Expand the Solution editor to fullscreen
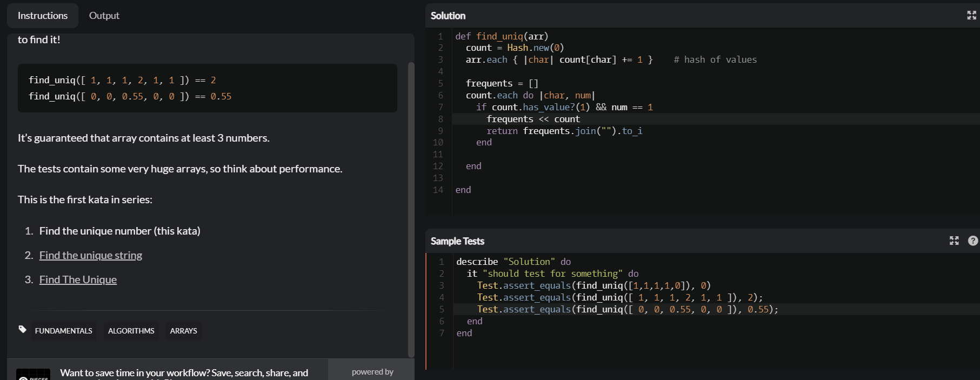The height and width of the screenshot is (380, 980). (971, 15)
